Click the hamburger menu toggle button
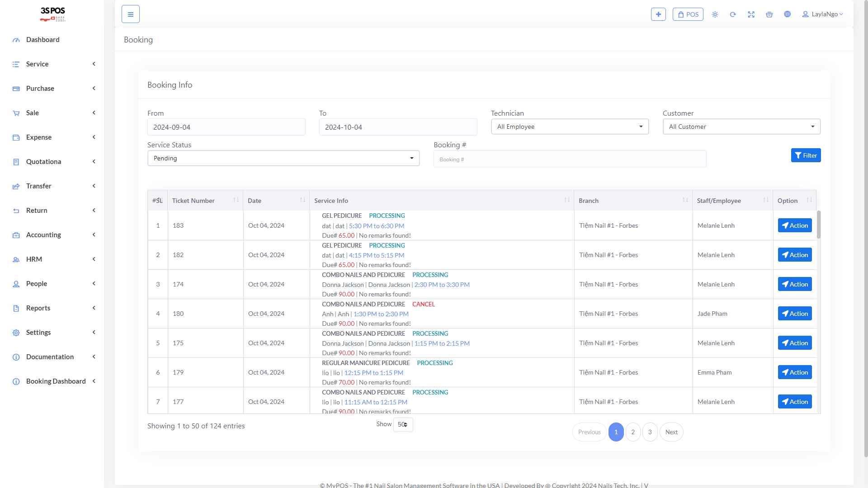This screenshot has height=488, width=868. (x=130, y=14)
